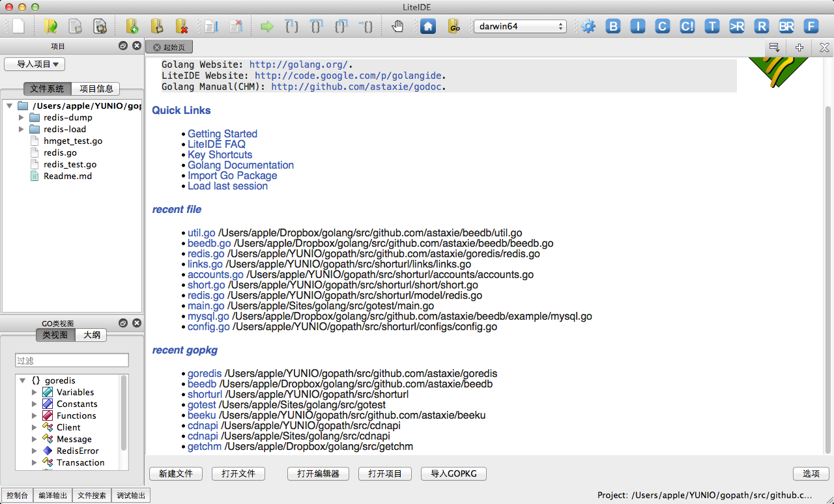The image size is (834, 504).
Task: Switch to the 大纲 outline tab
Action: tap(91, 335)
